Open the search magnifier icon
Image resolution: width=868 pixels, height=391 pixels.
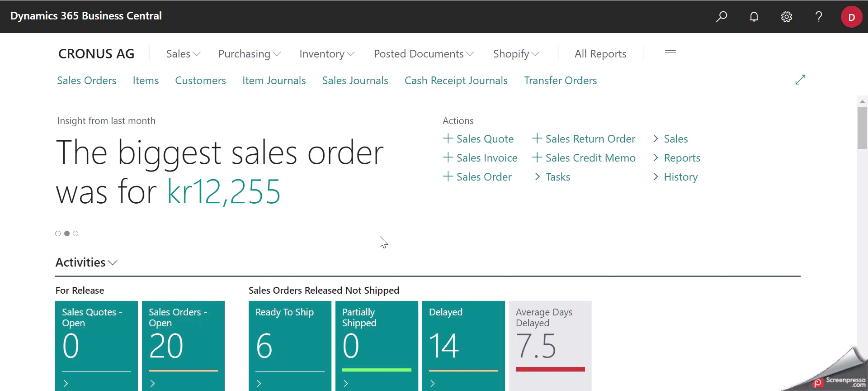pos(722,17)
